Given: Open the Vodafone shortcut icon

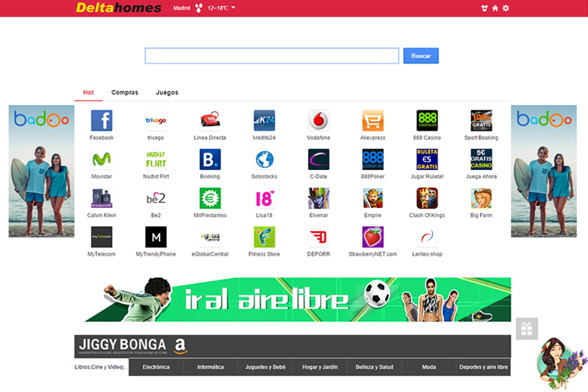Looking at the screenshot, I should pos(318,121).
